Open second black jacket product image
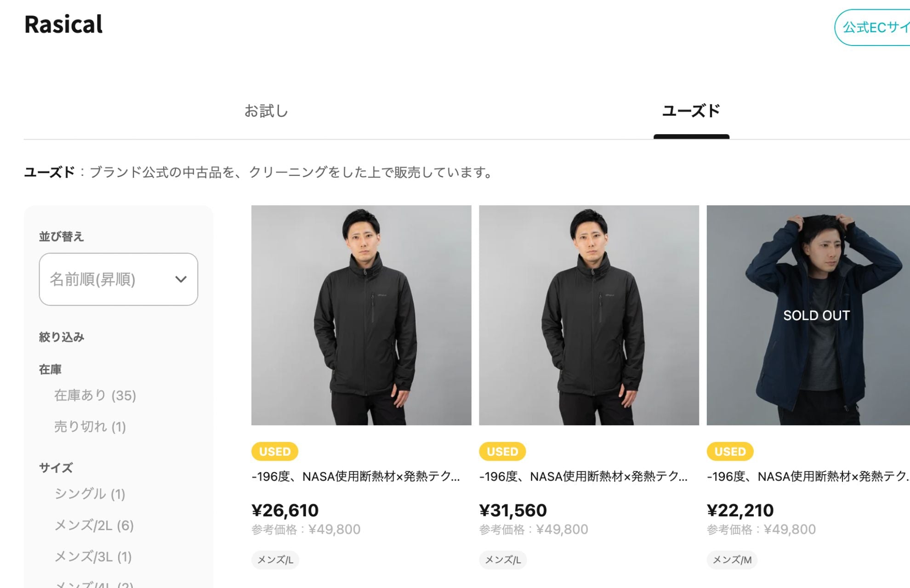The image size is (910, 588). click(x=589, y=315)
